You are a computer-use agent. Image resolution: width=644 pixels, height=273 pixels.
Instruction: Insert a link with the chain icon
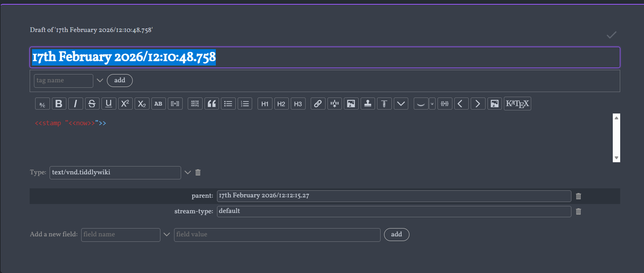(x=318, y=104)
